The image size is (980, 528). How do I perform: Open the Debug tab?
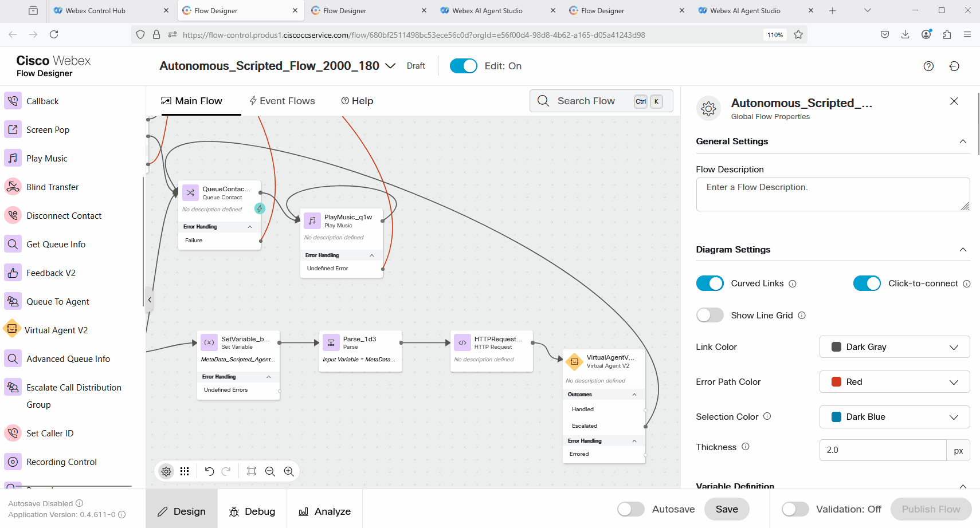point(252,511)
